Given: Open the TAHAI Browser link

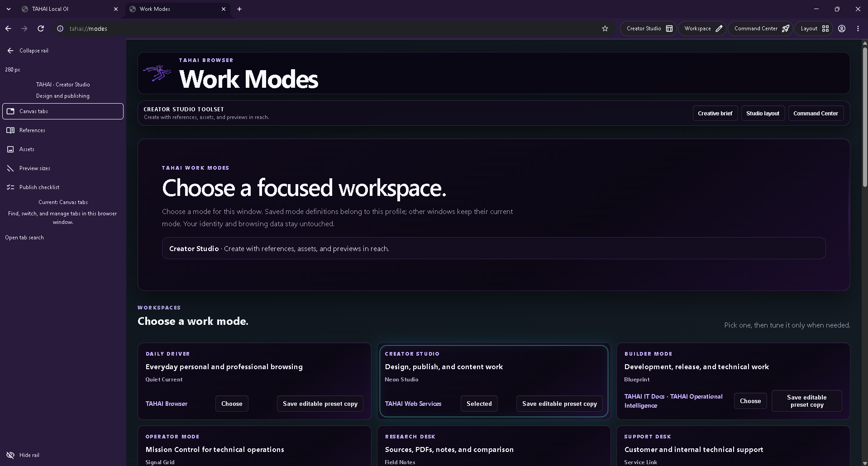Looking at the screenshot, I should pyautogui.click(x=166, y=404).
